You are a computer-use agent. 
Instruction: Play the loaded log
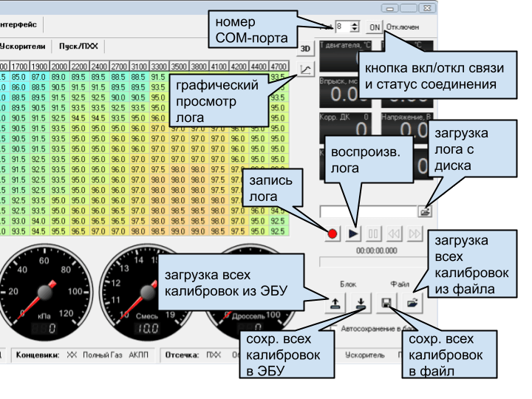[353, 234]
